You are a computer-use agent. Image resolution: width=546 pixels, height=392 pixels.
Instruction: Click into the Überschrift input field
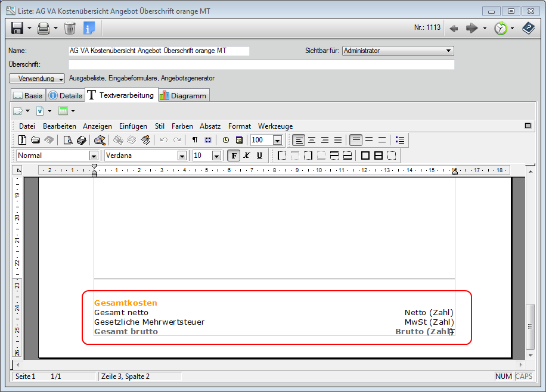coord(261,64)
